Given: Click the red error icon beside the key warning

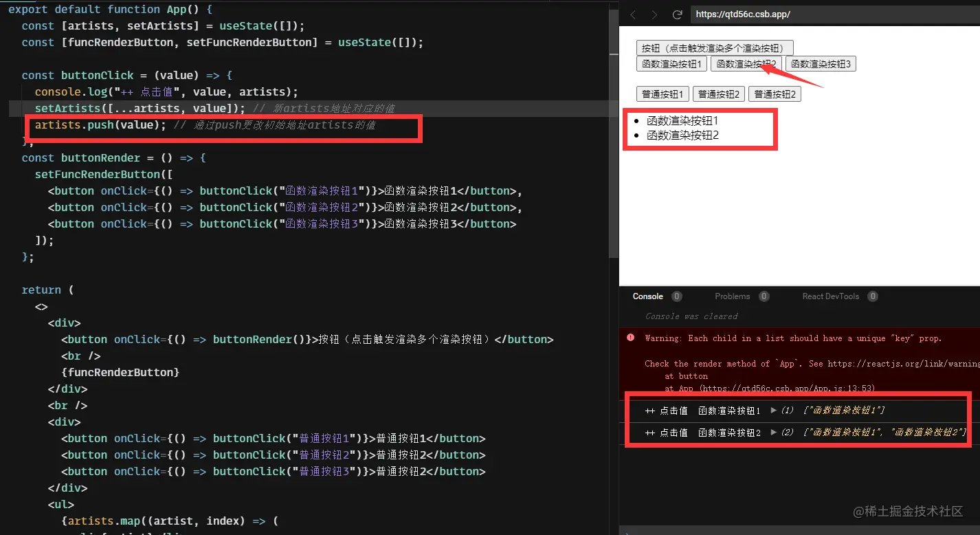Looking at the screenshot, I should 630,338.
